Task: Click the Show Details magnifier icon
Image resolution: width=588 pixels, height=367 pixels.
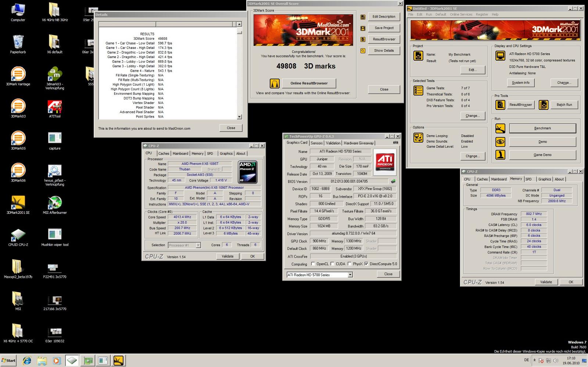Action: pos(363,51)
